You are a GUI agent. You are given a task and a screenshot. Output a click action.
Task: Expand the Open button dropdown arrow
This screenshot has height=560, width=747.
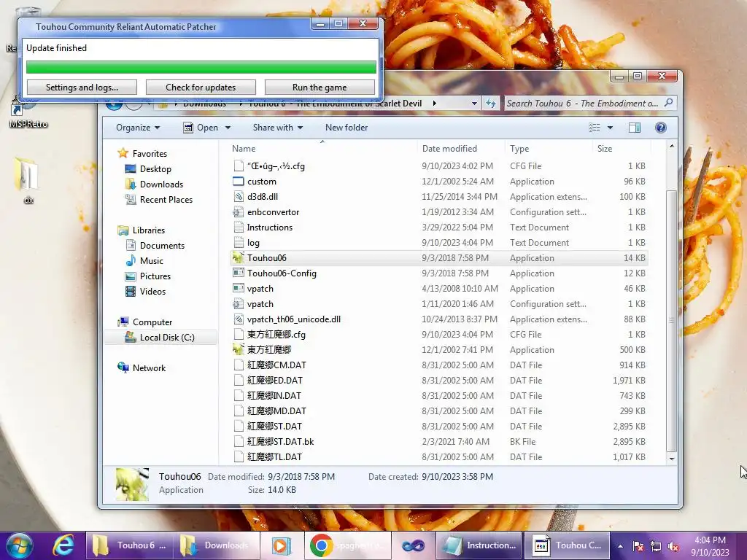click(228, 128)
